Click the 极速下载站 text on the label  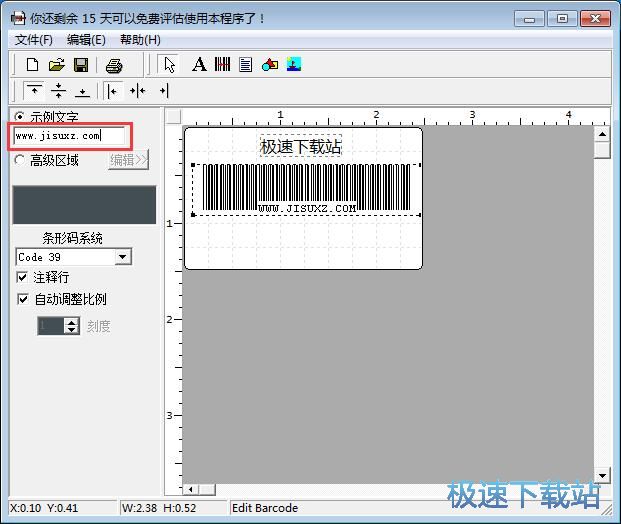coord(301,147)
